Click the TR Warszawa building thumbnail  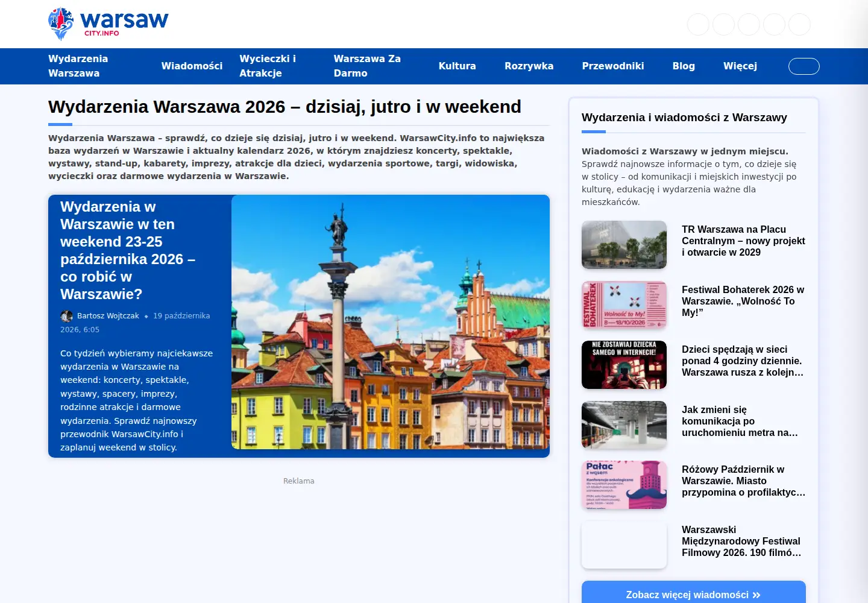point(624,245)
